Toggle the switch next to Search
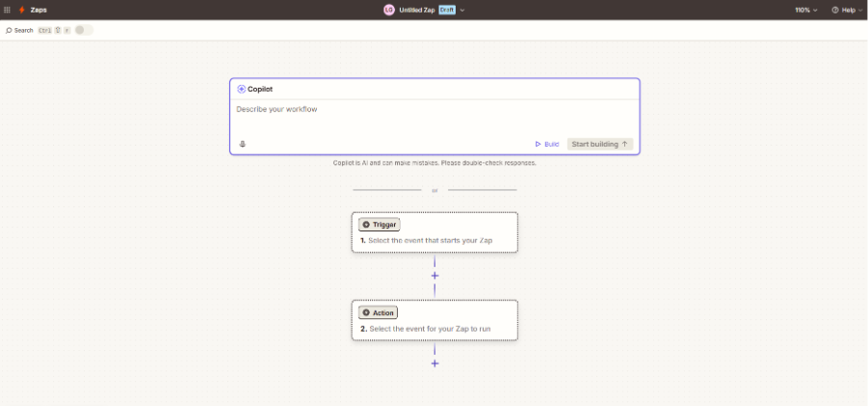The image size is (868, 406). [84, 31]
